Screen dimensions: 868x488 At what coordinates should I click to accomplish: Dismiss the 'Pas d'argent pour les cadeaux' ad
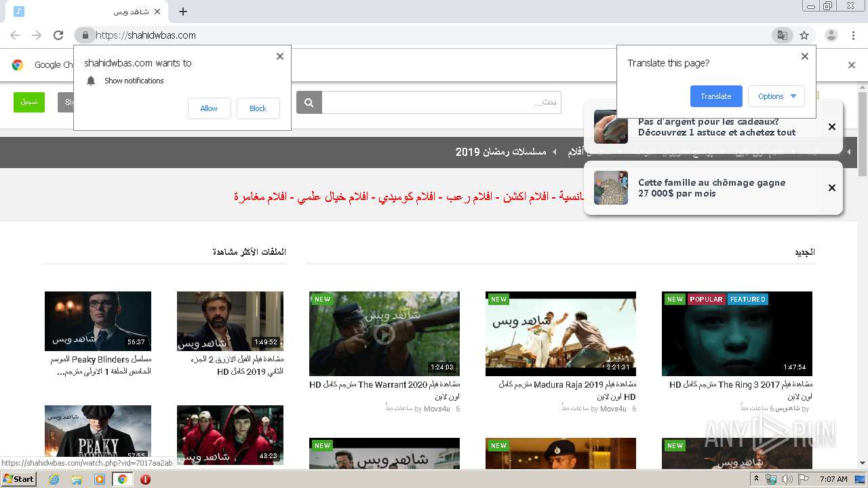tap(832, 127)
